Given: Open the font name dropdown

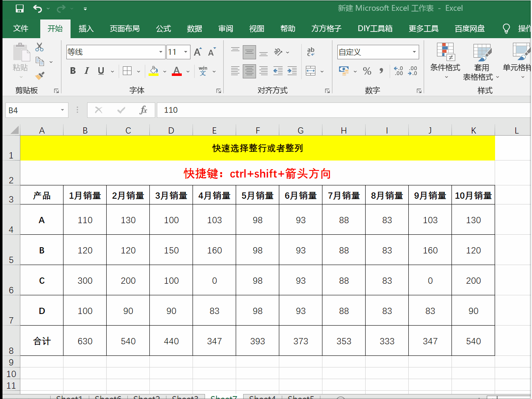Looking at the screenshot, I should click(x=161, y=52).
